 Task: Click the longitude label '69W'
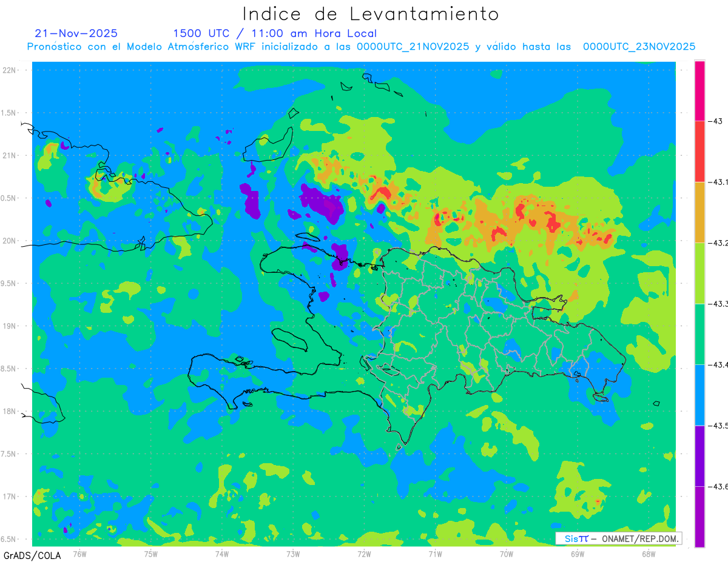click(578, 554)
